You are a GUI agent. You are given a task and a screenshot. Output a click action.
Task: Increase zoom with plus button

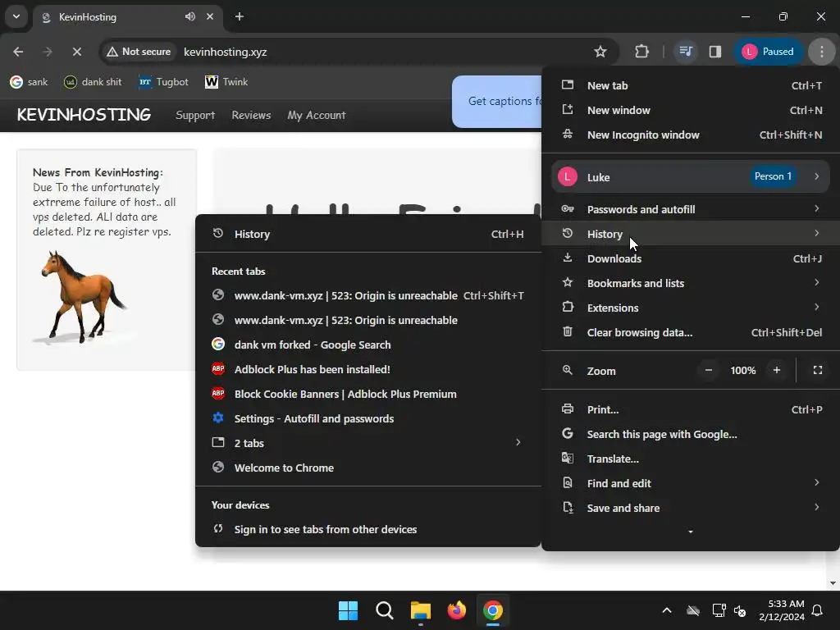[x=776, y=370]
